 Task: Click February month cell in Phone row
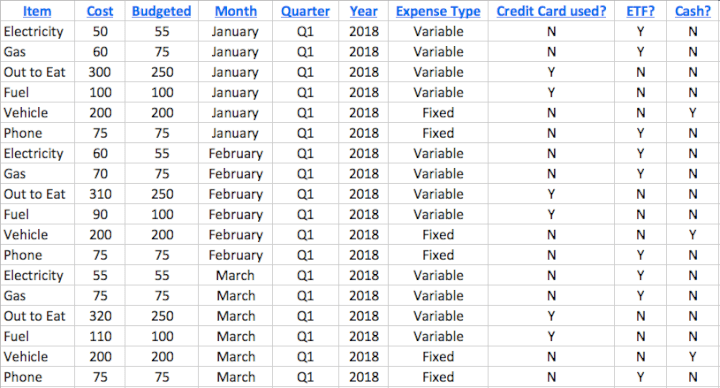point(236,255)
